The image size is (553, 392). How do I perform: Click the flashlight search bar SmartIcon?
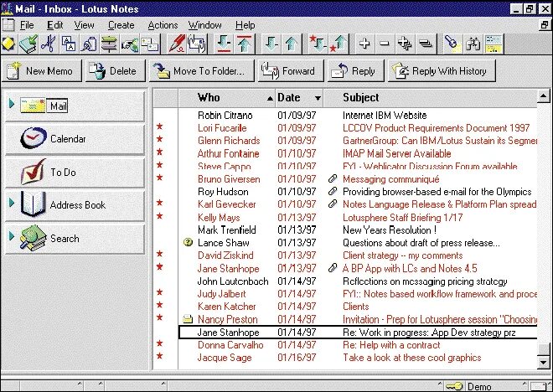click(x=452, y=44)
